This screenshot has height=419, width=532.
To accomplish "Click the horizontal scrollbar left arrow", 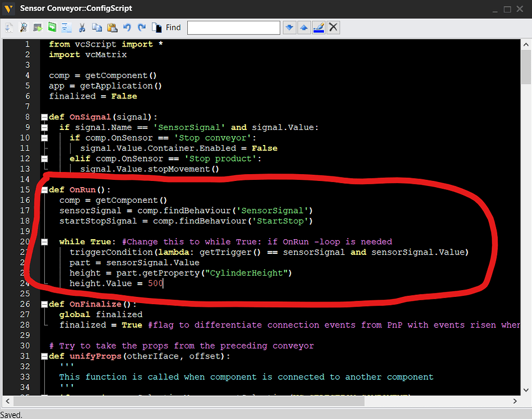I will point(7,401).
